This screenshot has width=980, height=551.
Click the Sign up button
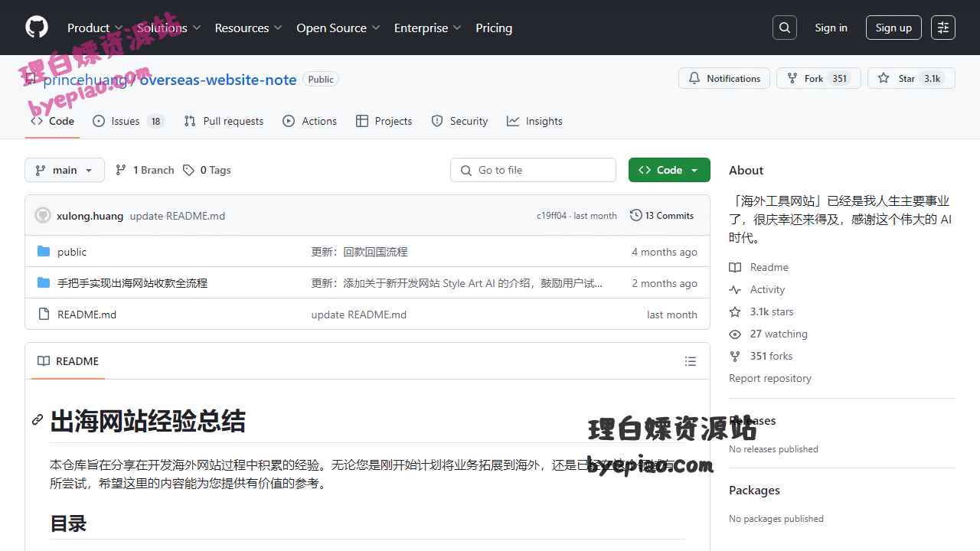coord(893,28)
